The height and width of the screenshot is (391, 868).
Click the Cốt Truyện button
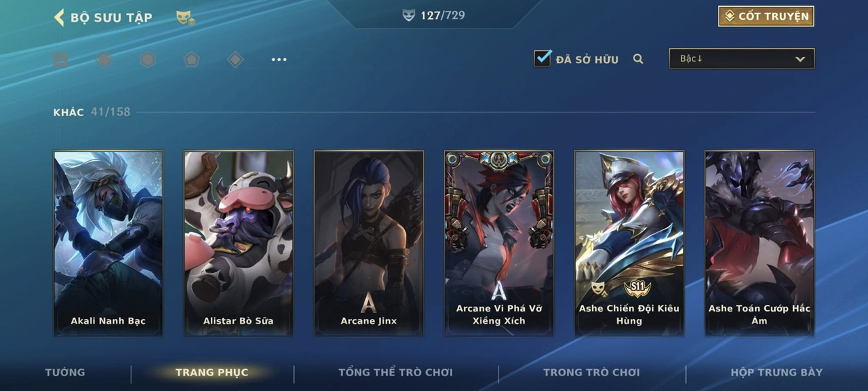766,16
